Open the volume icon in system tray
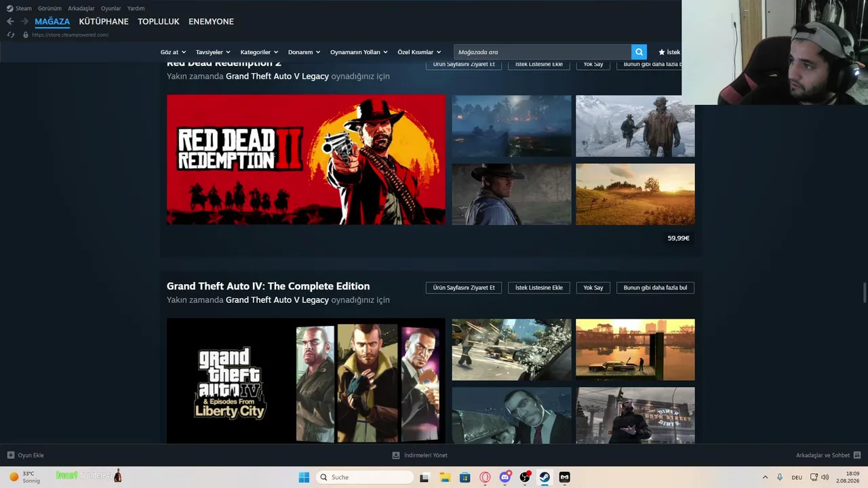The width and height of the screenshot is (868, 488). tap(825, 477)
